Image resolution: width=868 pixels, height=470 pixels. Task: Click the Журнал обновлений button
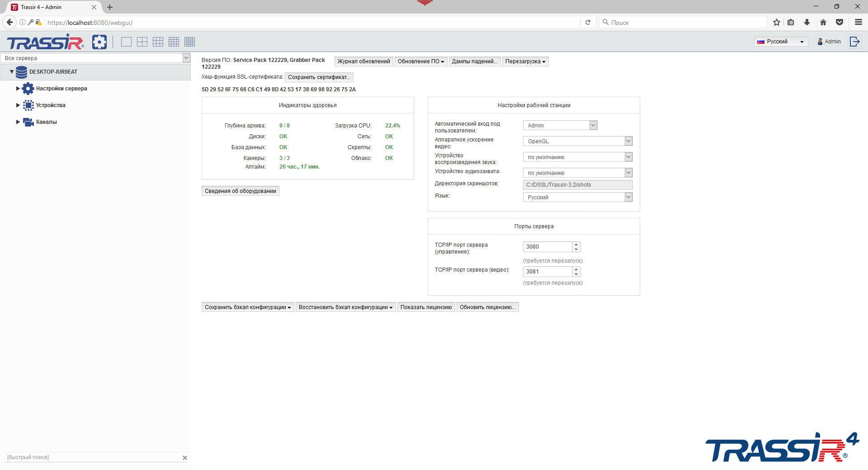click(x=363, y=61)
